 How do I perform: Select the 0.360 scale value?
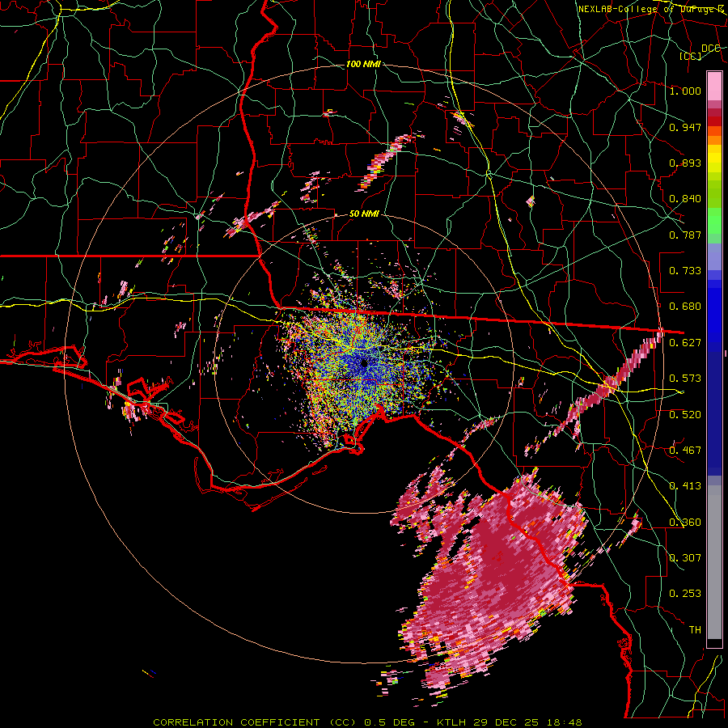pos(685,523)
